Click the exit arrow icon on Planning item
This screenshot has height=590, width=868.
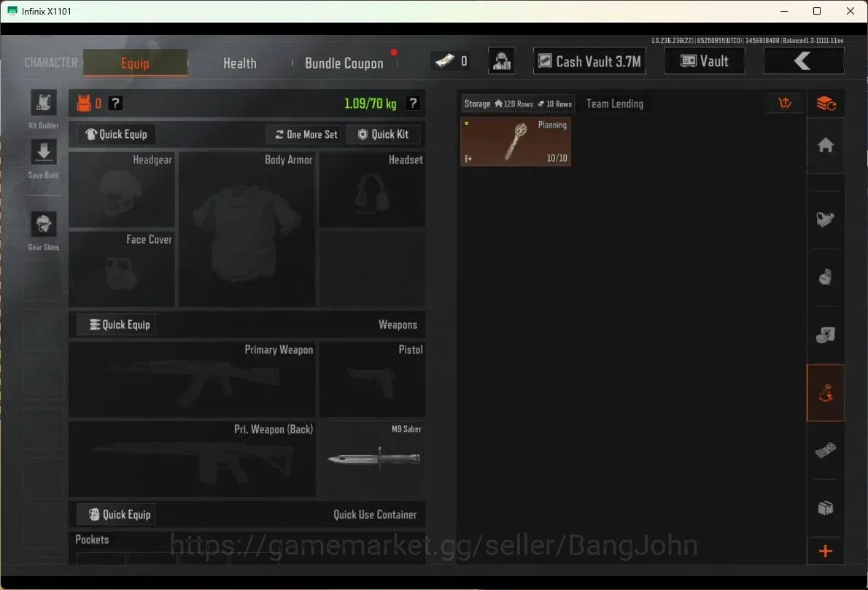(x=468, y=159)
